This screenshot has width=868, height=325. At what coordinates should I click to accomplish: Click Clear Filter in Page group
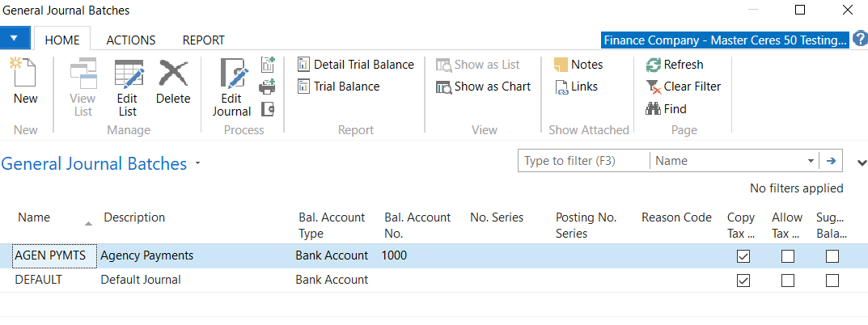[x=684, y=87]
